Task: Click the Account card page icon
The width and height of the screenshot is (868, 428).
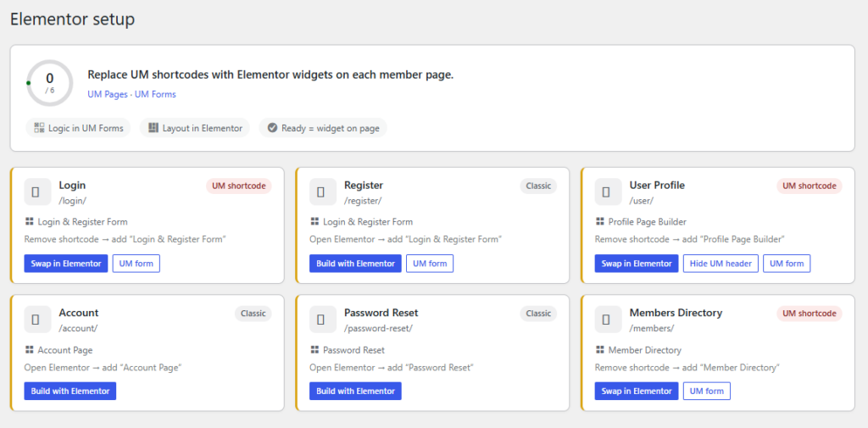Action: 37,320
